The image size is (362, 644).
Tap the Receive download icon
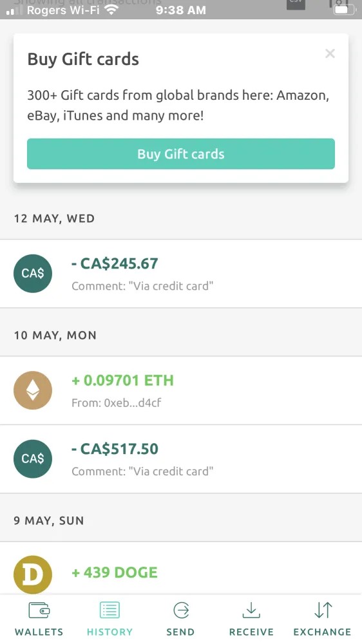(251, 611)
